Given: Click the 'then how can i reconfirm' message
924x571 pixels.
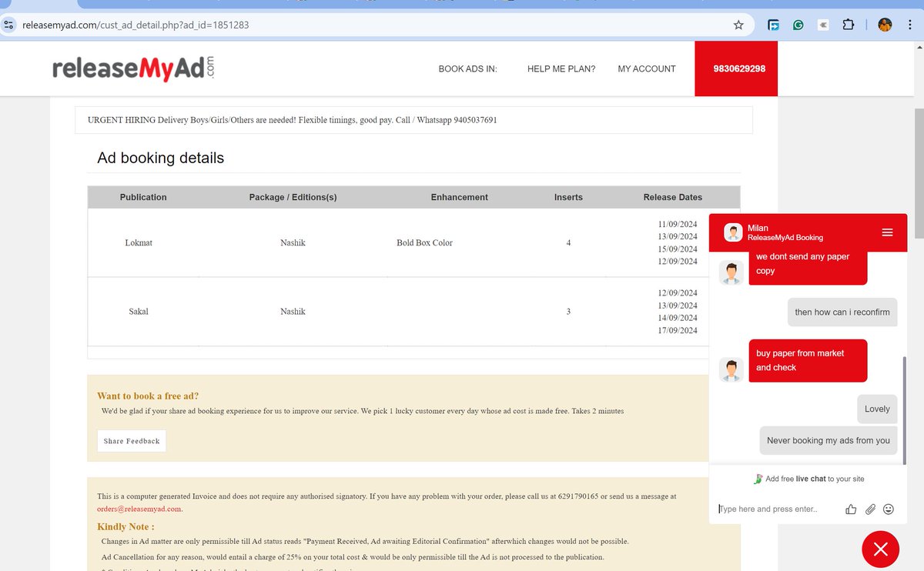Looking at the screenshot, I should click(x=842, y=312).
